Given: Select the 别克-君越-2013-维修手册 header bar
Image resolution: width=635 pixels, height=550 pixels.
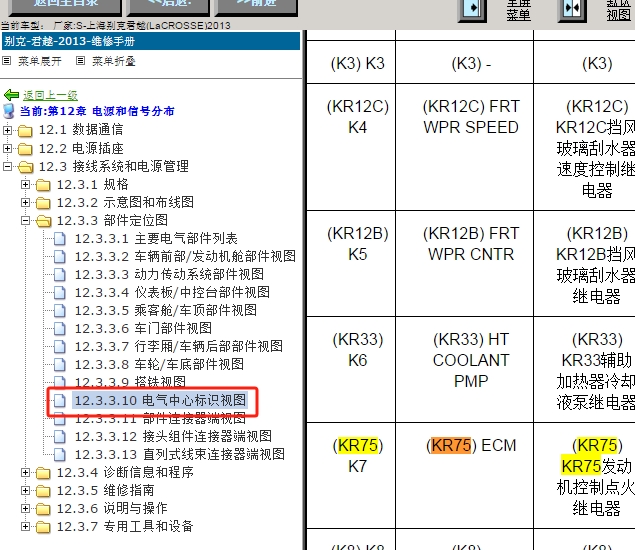Looking at the screenshot, I should 151,41.
